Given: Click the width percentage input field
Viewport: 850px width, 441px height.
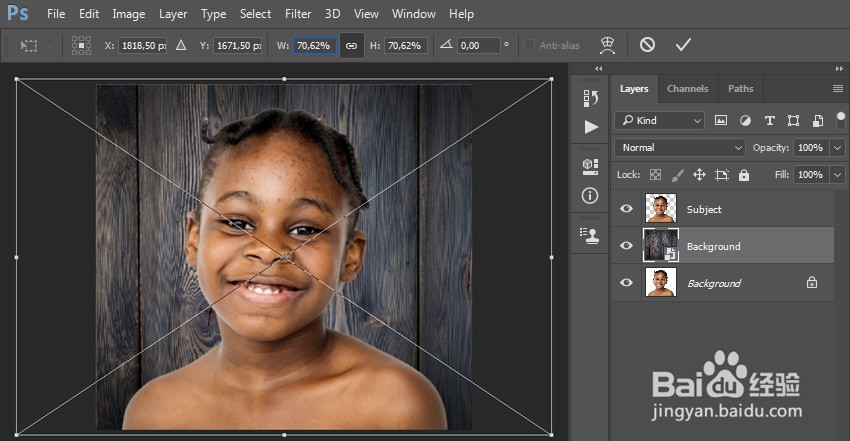Looking at the screenshot, I should click(314, 46).
